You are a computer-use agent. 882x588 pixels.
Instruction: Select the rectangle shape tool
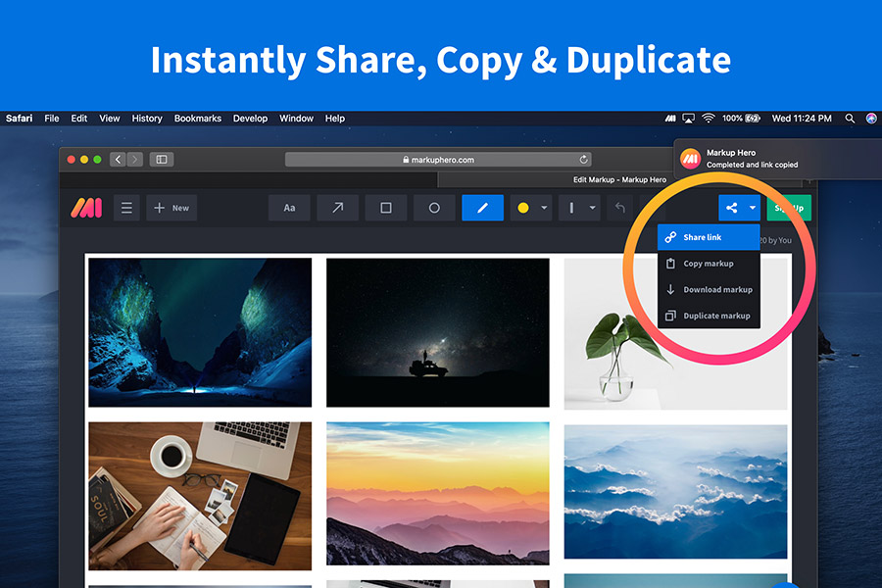coord(386,208)
